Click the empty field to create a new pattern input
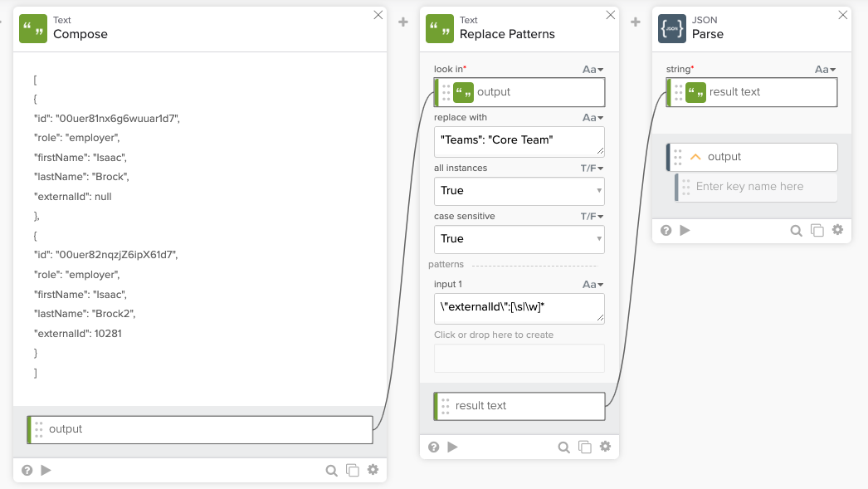The image size is (868, 489). click(519, 358)
